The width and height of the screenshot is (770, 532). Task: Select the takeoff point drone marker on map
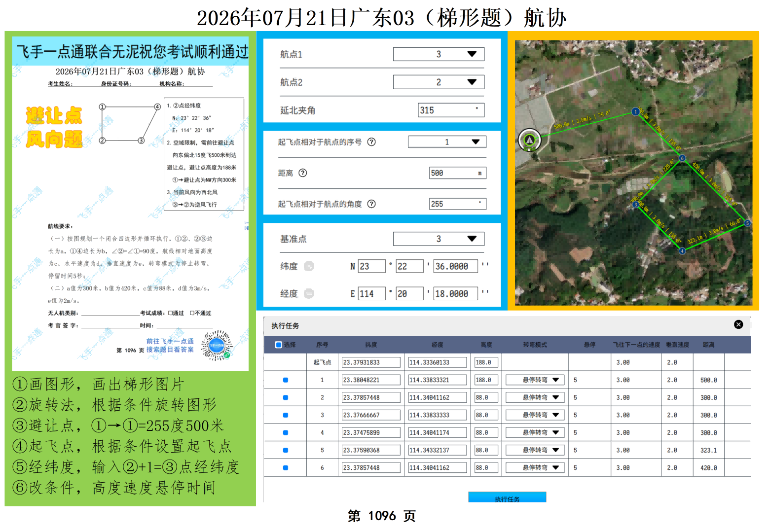(x=529, y=140)
